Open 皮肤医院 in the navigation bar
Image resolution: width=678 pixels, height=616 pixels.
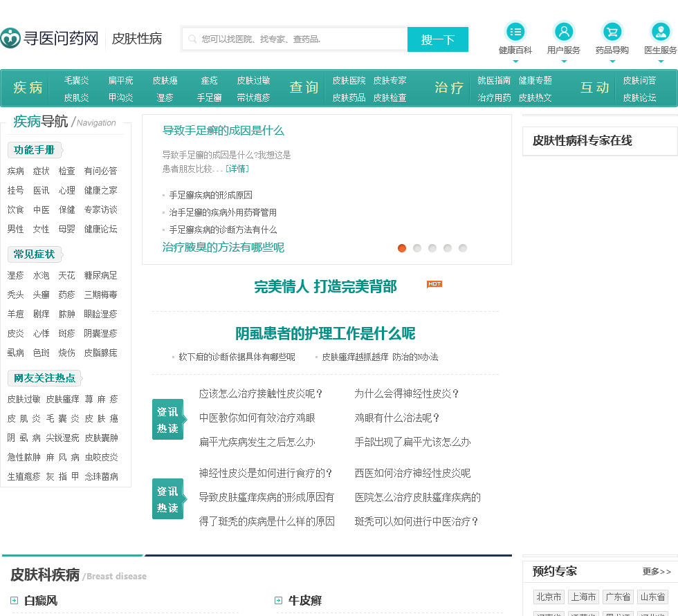coord(349,81)
